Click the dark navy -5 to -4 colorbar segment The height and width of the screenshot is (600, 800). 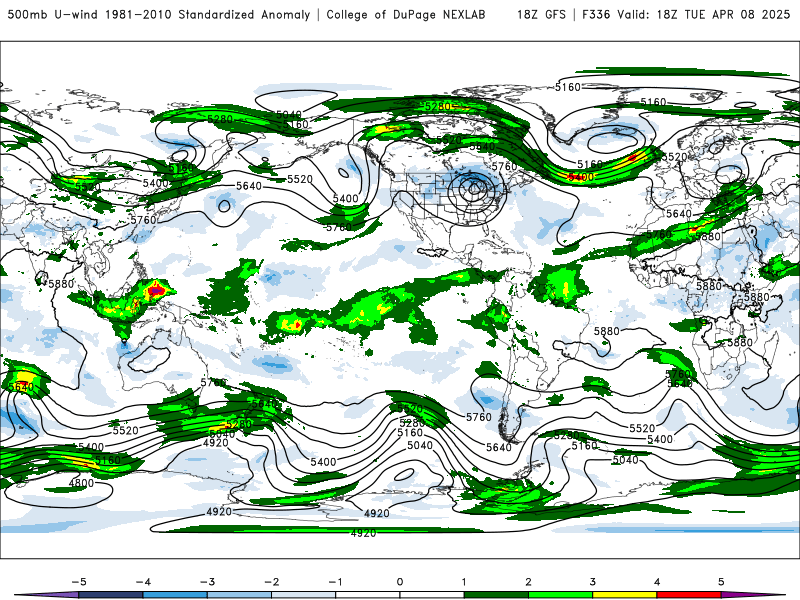[x=111, y=595]
